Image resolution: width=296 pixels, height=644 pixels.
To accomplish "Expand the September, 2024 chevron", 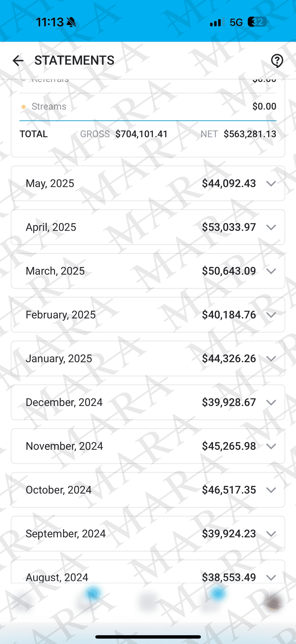I will 271,534.
